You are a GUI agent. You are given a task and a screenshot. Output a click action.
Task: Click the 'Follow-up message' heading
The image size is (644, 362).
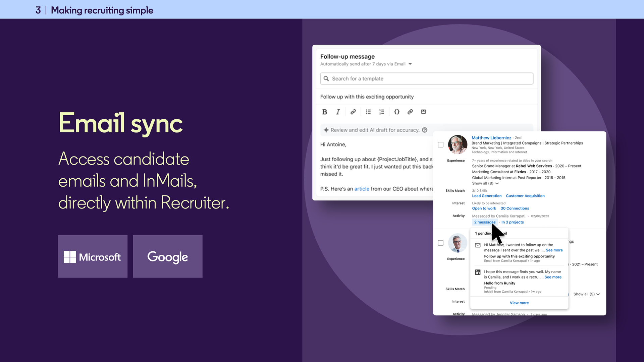pos(347,57)
